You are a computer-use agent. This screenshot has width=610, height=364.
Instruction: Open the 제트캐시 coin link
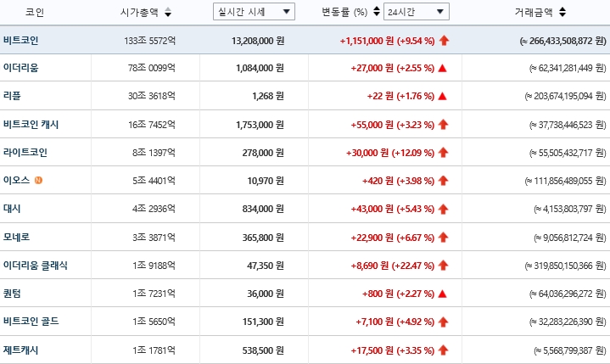pyautogui.click(x=20, y=350)
